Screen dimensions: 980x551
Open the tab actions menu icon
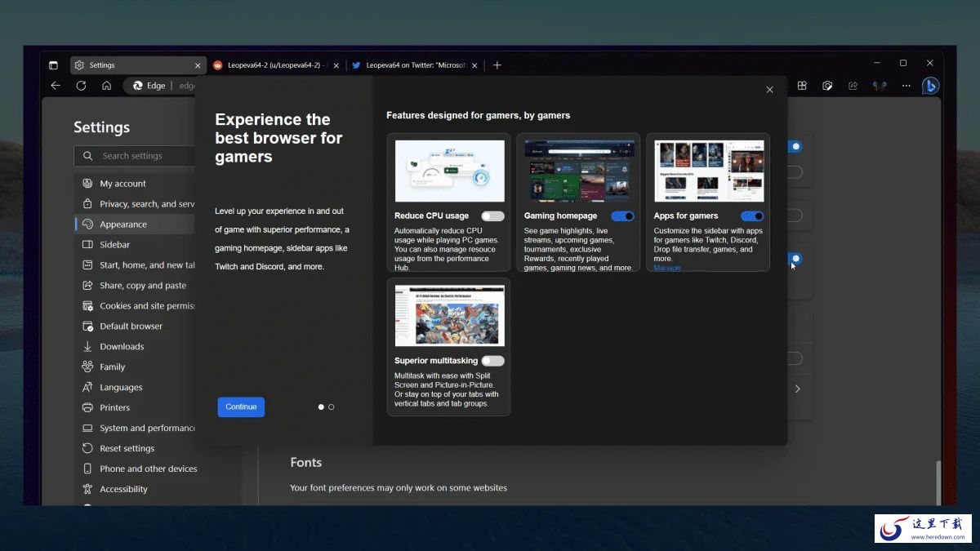(x=53, y=65)
